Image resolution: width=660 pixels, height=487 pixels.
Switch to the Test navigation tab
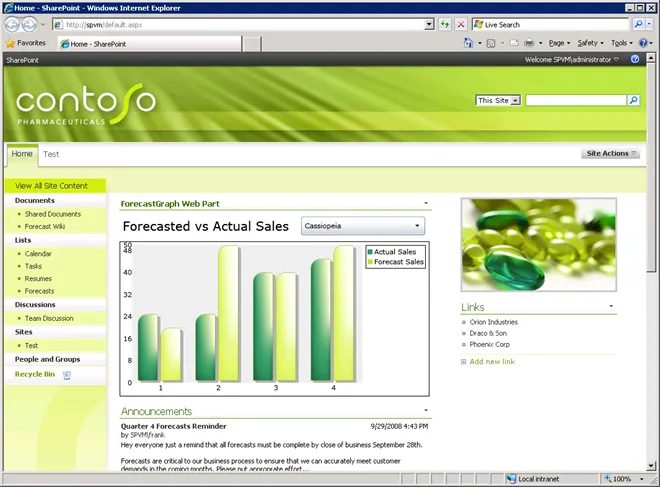51,155
